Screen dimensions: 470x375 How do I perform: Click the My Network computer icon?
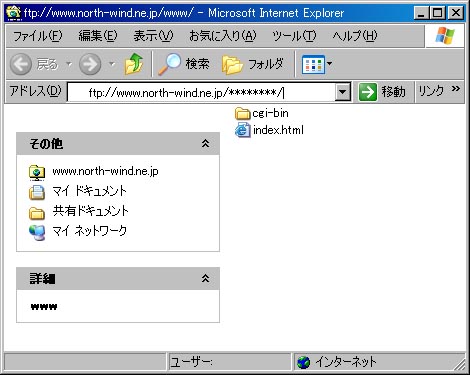tap(37, 233)
